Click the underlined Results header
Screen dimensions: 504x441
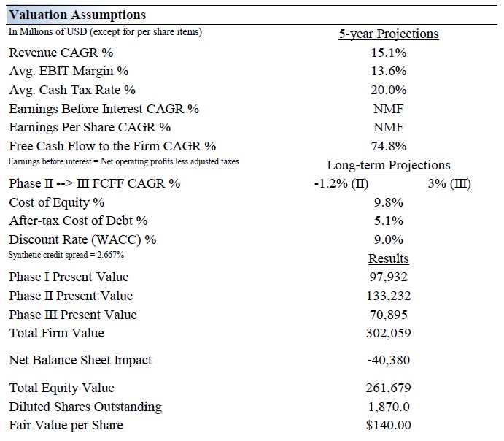[388, 258]
